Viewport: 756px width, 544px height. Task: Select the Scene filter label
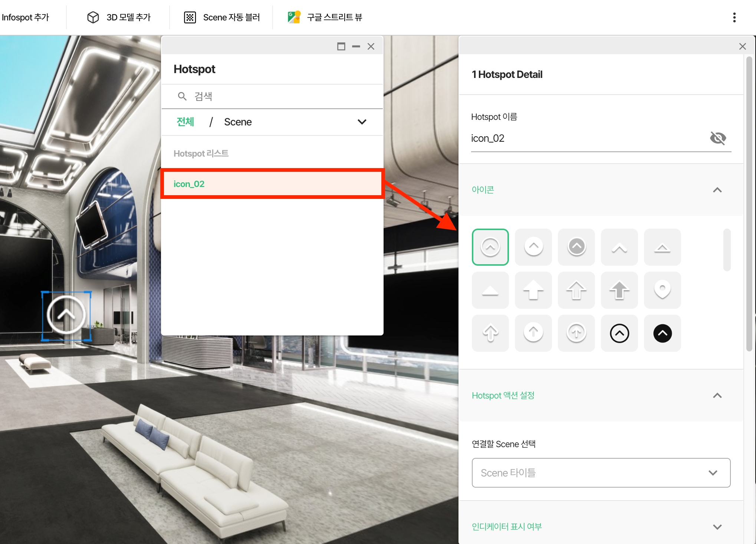(238, 122)
